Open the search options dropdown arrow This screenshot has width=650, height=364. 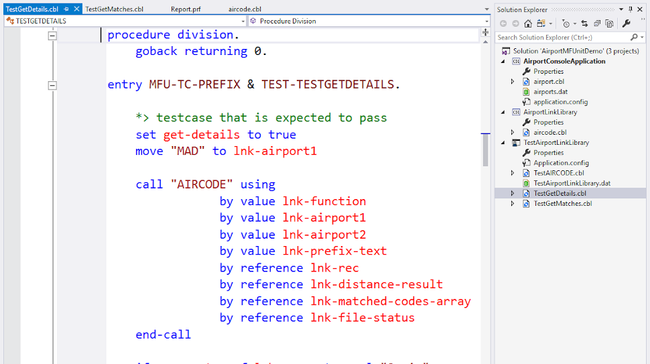(x=642, y=37)
